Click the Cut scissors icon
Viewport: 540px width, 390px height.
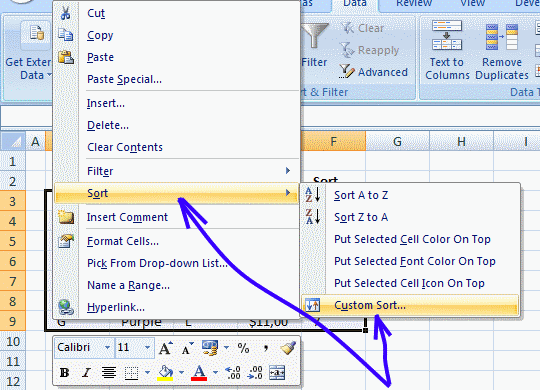click(x=65, y=13)
